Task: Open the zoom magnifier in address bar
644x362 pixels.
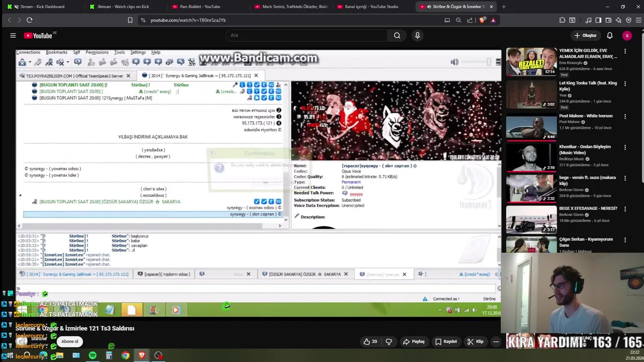Action: pos(458,20)
